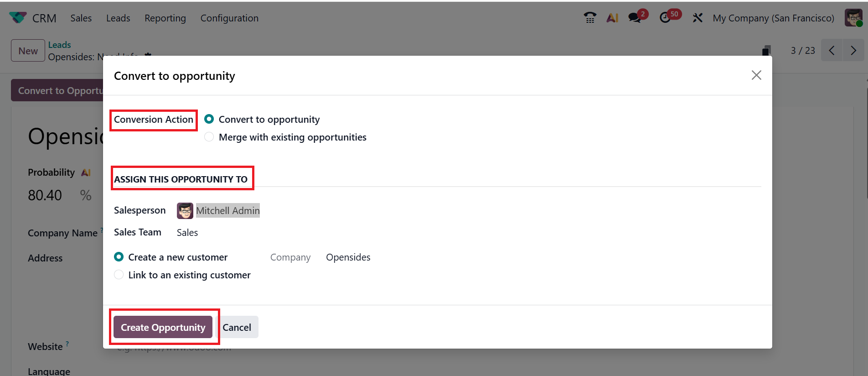Viewport: 868px width, 376px height.
Task: Click the Create Opportunity button
Action: click(163, 327)
